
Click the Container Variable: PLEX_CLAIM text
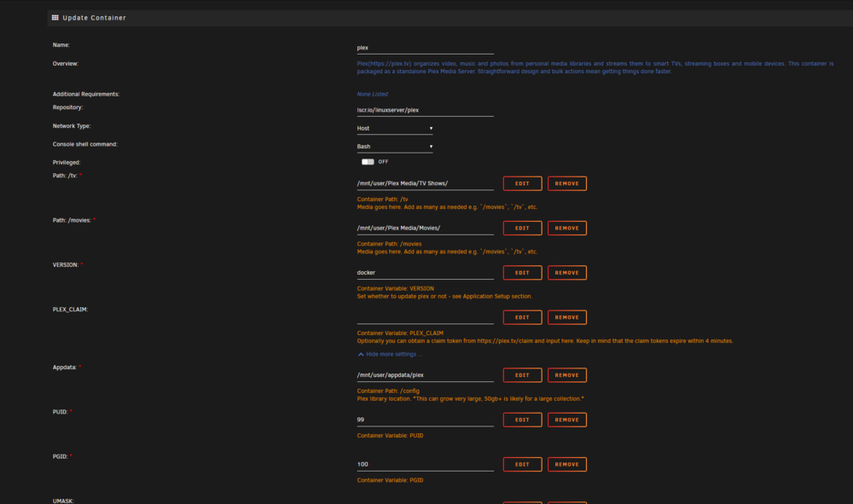(x=400, y=333)
